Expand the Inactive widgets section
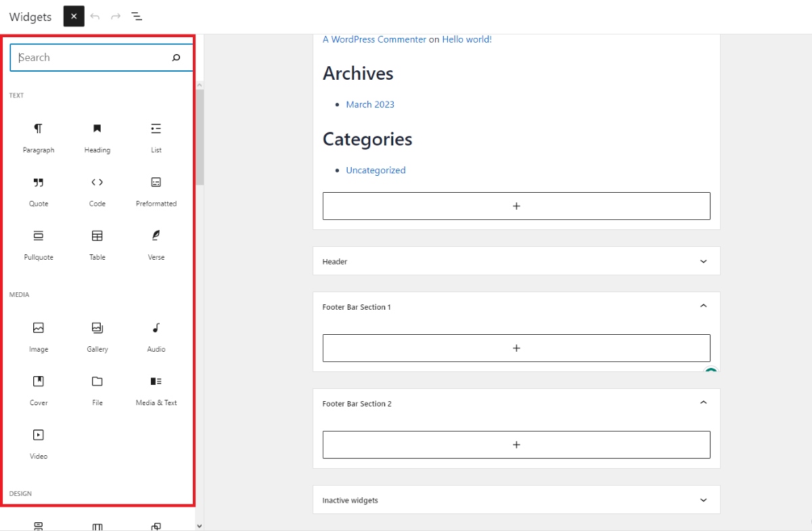This screenshot has height=531, width=812. tap(703, 499)
